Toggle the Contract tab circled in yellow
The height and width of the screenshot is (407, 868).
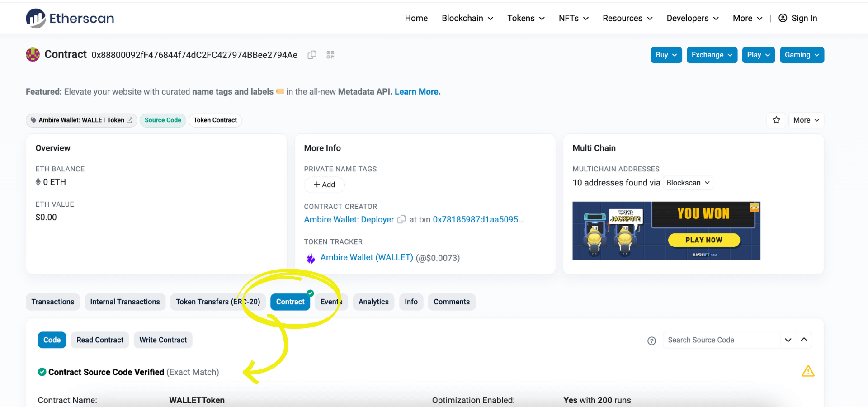290,302
